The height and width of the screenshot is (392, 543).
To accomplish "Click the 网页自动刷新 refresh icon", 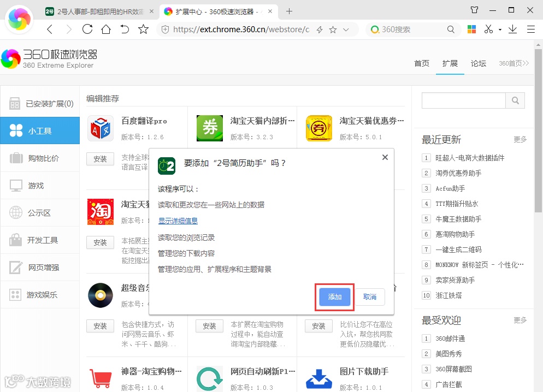I will click(x=210, y=379).
